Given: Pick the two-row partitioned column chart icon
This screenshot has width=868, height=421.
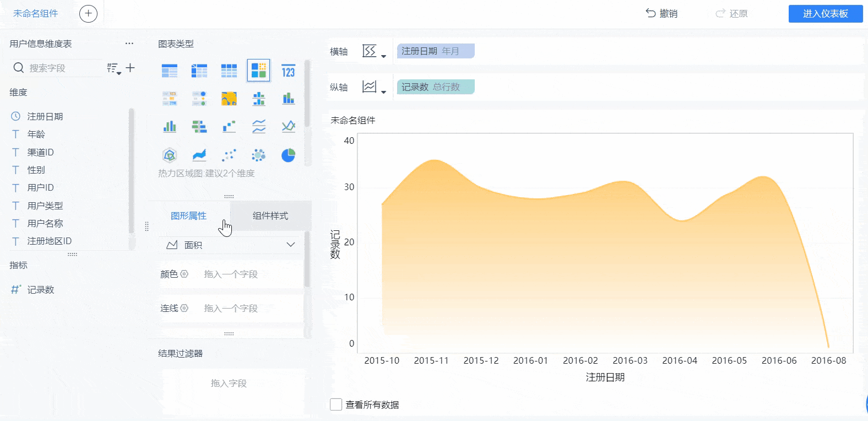Looking at the screenshot, I should pyautogui.click(x=259, y=99).
